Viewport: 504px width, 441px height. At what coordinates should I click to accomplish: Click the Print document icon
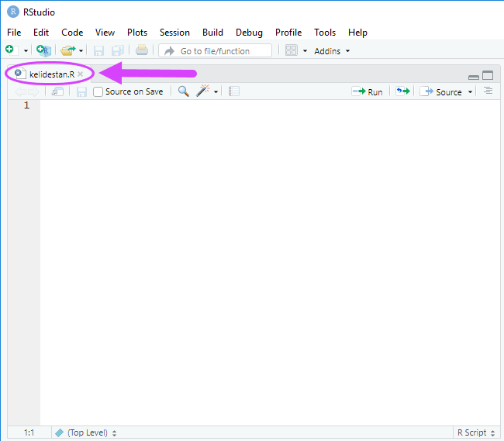point(141,50)
